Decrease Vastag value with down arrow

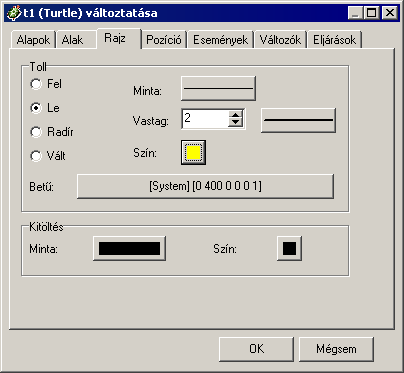click(236, 123)
